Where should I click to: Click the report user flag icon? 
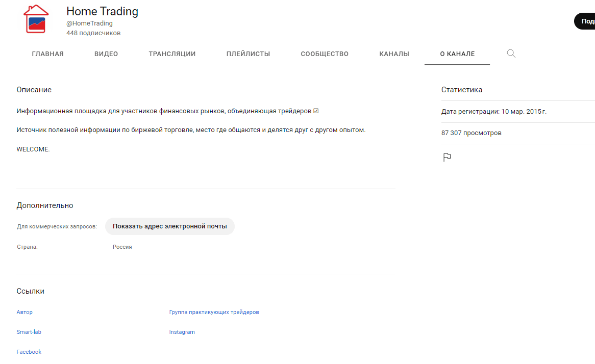click(x=447, y=157)
